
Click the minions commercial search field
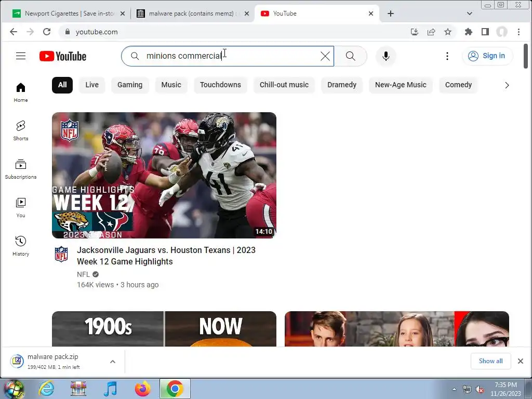coord(228,56)
